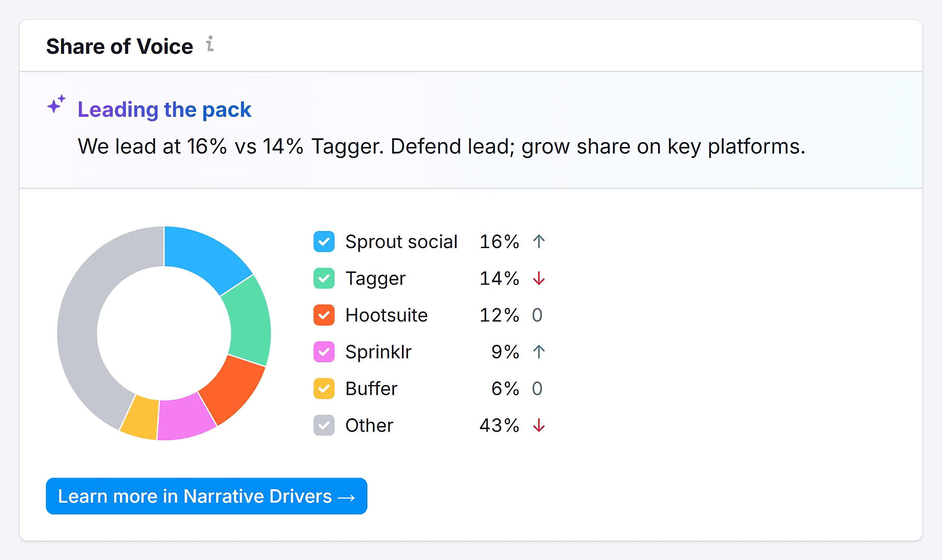Click the up arrow next to Sprout social
This screenshot has height=560, width=942.
tap(539, 242)
